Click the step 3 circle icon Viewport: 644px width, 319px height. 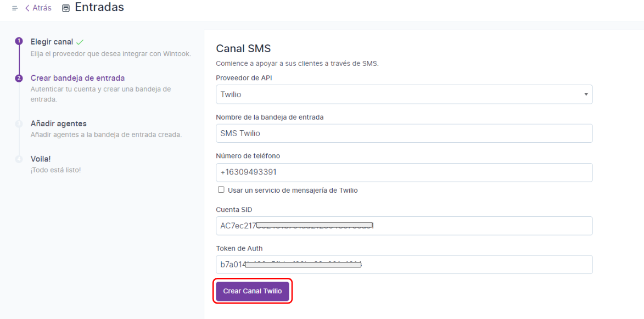coord(19,124)
